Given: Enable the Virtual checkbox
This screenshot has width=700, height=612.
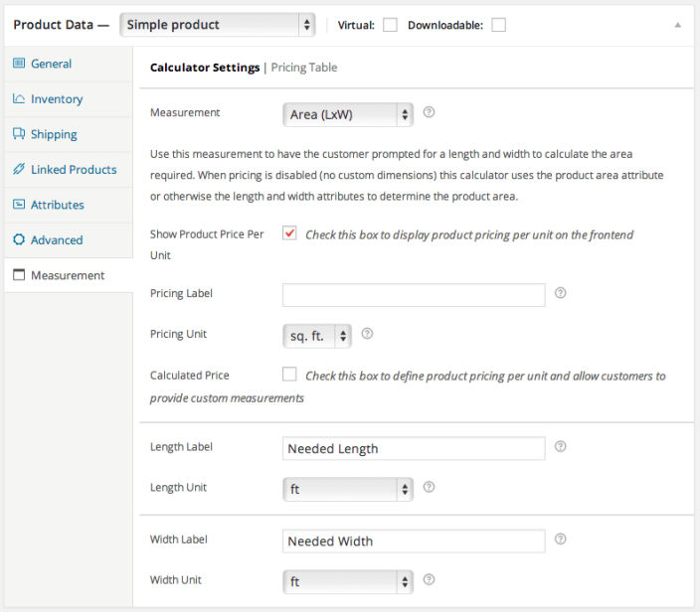Looking at the screenshot, I should tap(390, 25).
